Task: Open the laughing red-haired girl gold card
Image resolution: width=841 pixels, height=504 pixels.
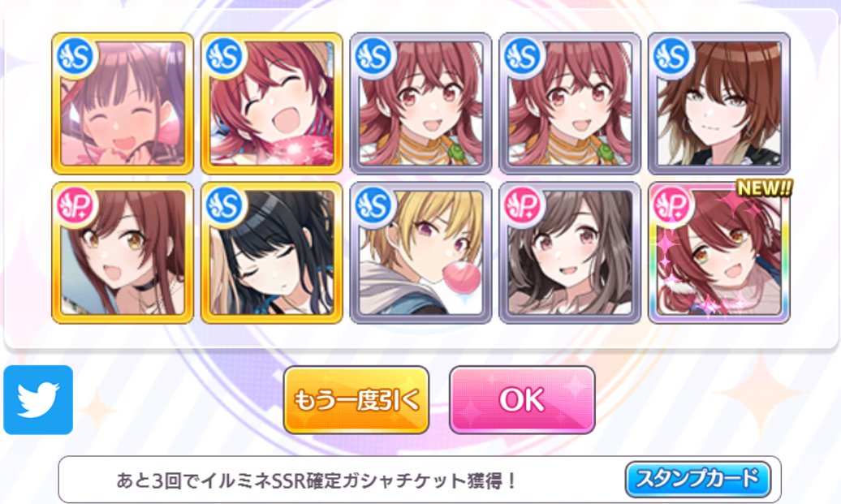Action: click(272, 104)
